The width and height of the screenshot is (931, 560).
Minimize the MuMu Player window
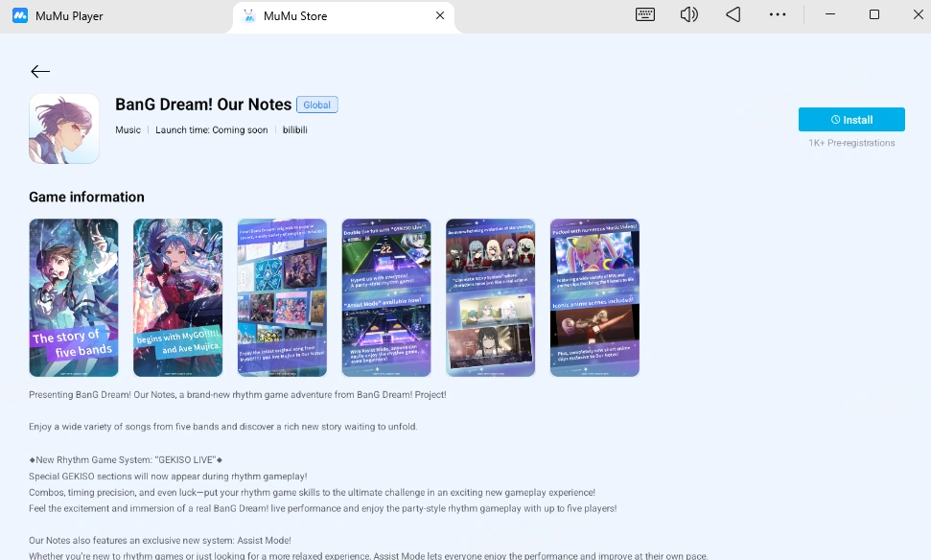coord(830,14)
